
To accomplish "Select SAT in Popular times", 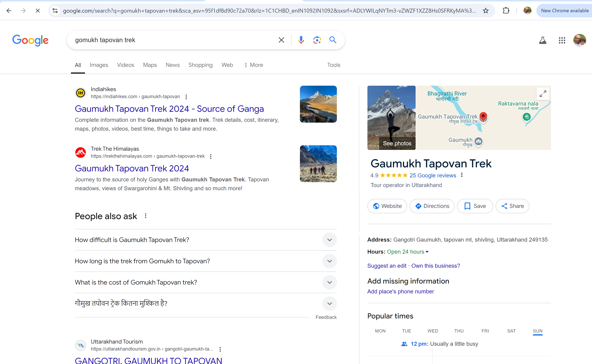I will tap(511, 331).
